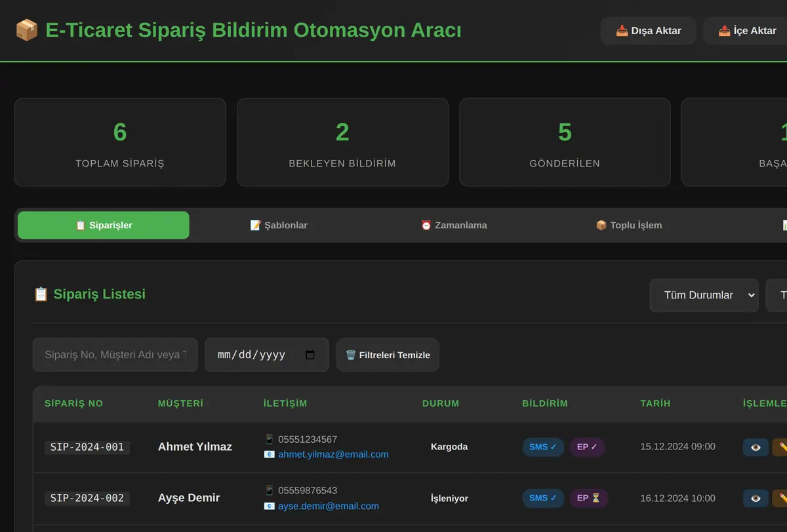Click Filtreleri Temizle button

coord(388,355)
